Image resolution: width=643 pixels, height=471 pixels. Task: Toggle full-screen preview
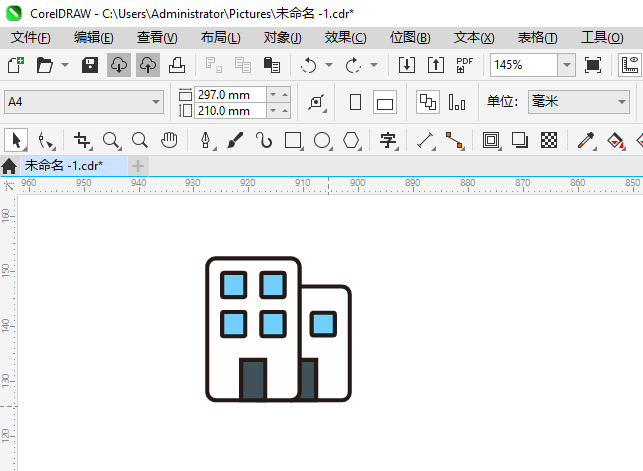[x=593, y=65]
